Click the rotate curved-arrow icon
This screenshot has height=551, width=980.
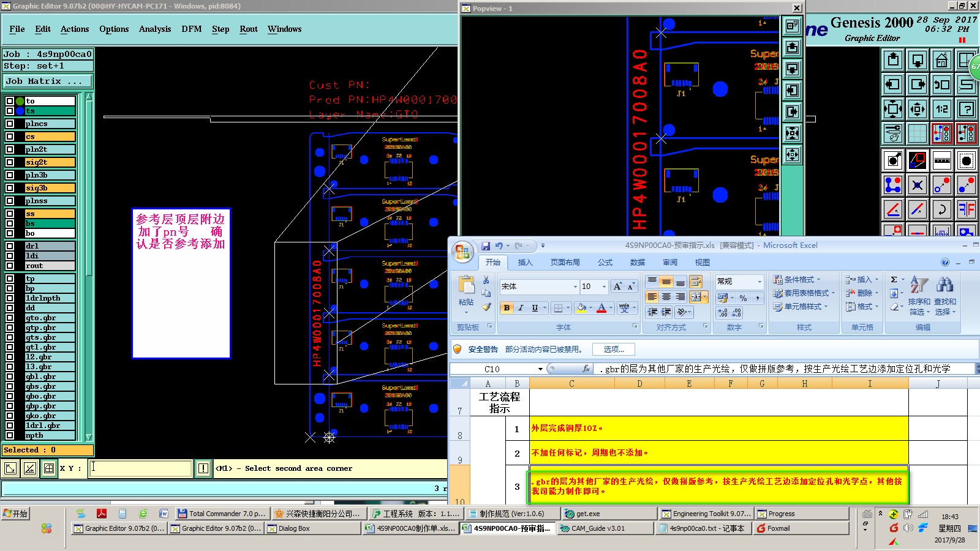click(x=942, y=209)
